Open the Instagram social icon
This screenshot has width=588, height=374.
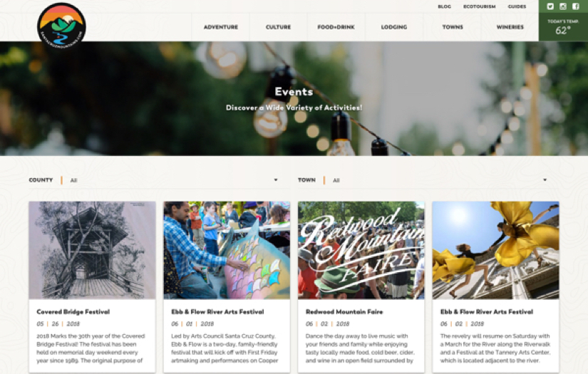pyautogui.click(x=563, y=6)
